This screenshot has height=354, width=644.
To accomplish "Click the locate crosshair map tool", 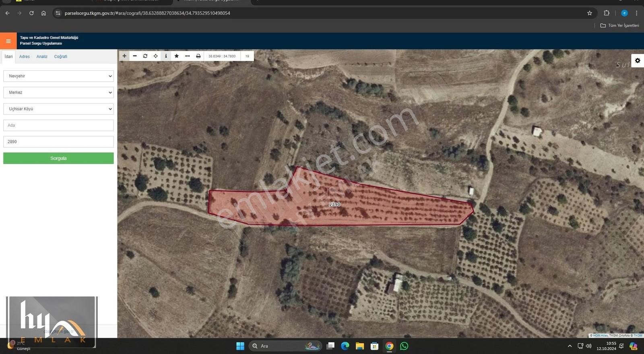I will click(x=156, y=56).
